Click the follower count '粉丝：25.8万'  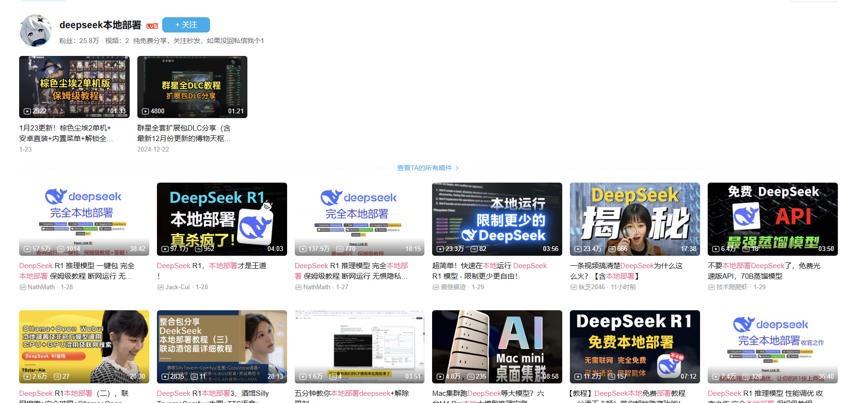click(x=79, y=41)
